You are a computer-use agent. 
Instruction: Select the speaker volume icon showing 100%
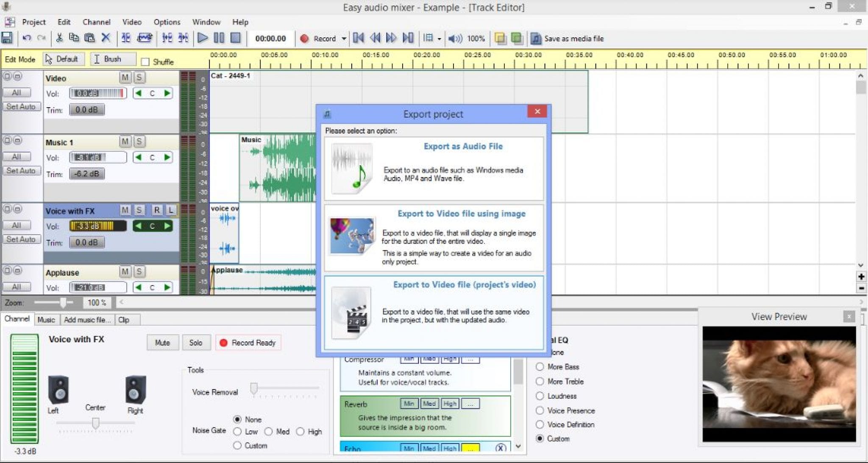(x=455, y=39)
